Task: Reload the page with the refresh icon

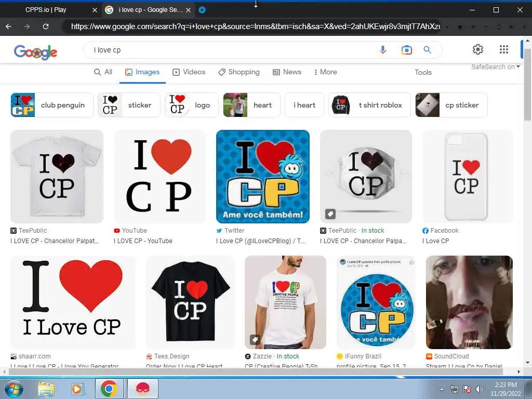Action: pos(46,26)
